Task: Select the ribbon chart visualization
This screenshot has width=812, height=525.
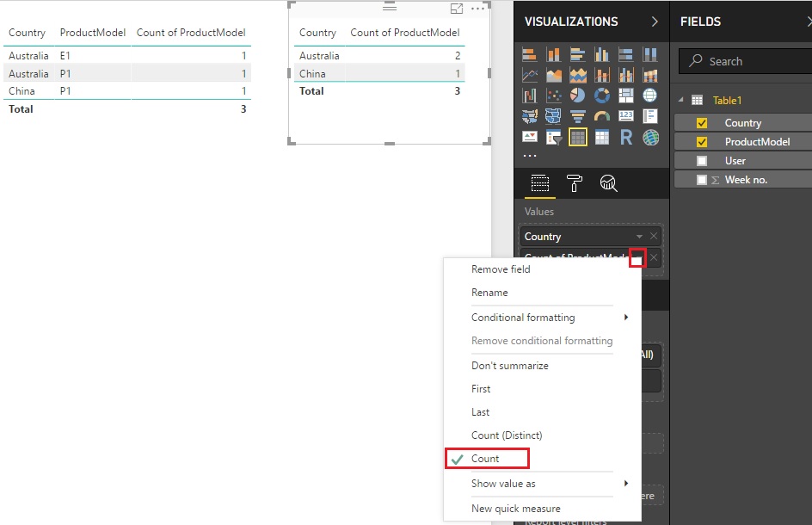Action: tap(650, 75)
